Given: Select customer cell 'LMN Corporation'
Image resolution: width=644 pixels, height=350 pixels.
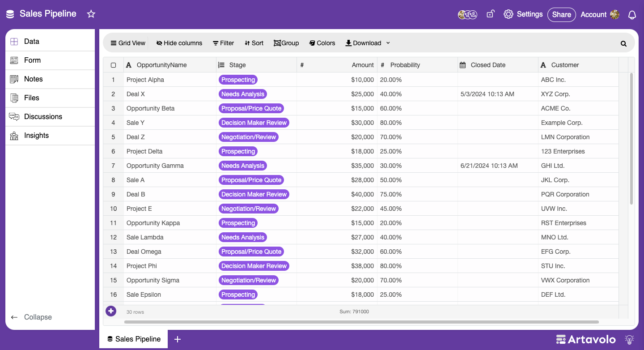Looking at the screenshot, I should coord(578,137).
